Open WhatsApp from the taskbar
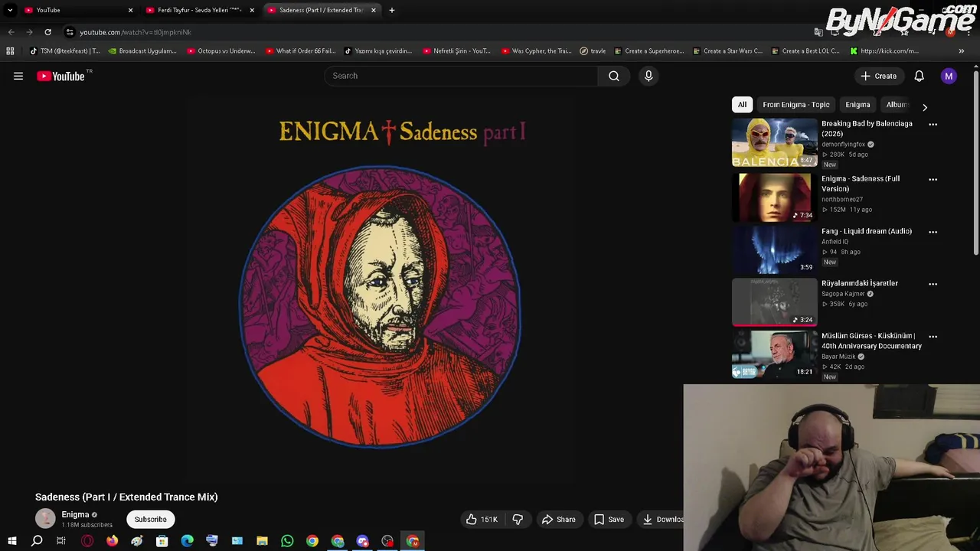This screenshot has width=980, height=551. 287,541
